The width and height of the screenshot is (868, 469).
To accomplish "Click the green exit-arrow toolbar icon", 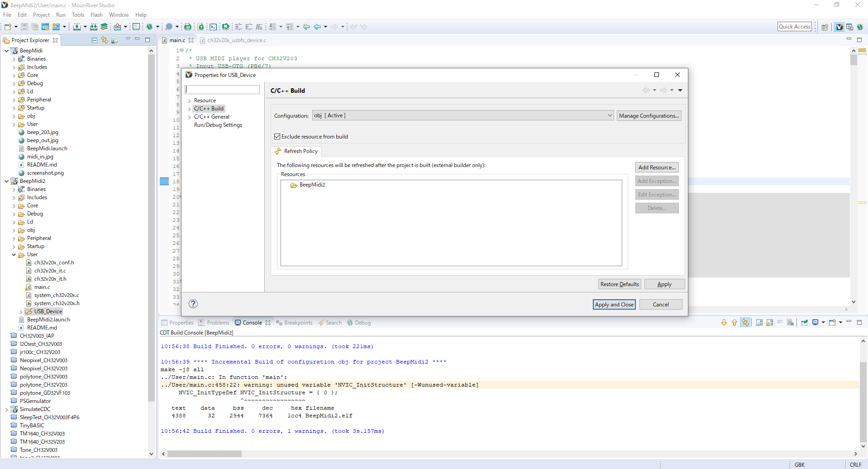I will point(225,27).
